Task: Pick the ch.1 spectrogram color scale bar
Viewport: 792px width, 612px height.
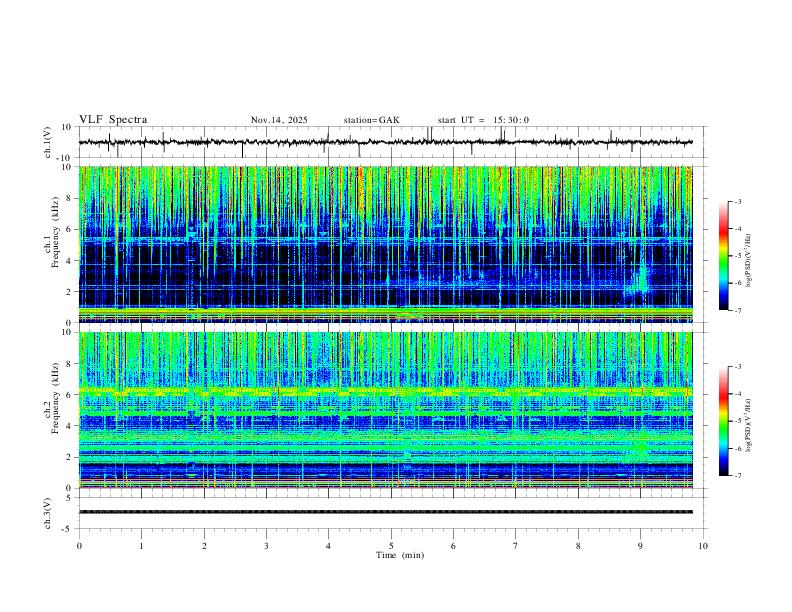Action: coord(723,256)
